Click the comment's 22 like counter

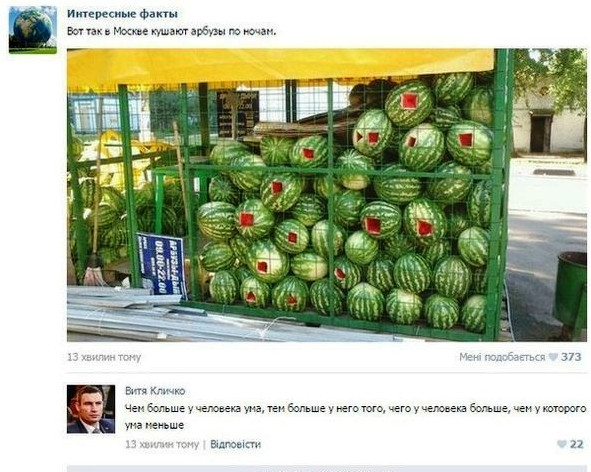[577, 444]
